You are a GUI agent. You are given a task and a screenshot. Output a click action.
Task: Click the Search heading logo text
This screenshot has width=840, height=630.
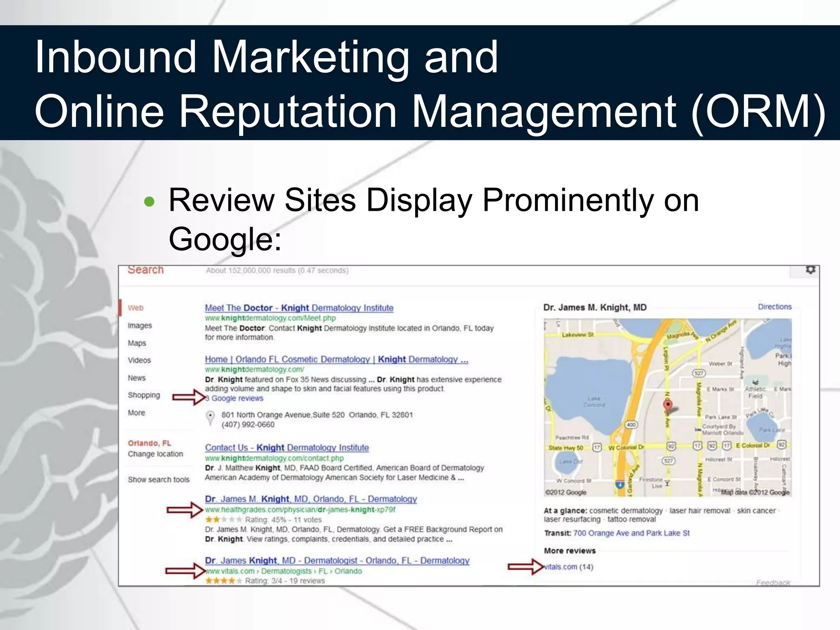tap(146, 270)
